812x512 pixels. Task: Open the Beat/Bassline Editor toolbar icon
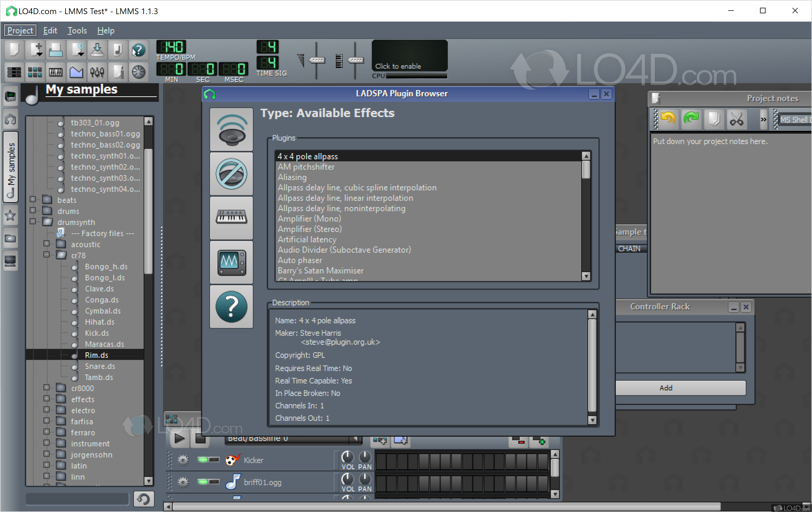35,72
